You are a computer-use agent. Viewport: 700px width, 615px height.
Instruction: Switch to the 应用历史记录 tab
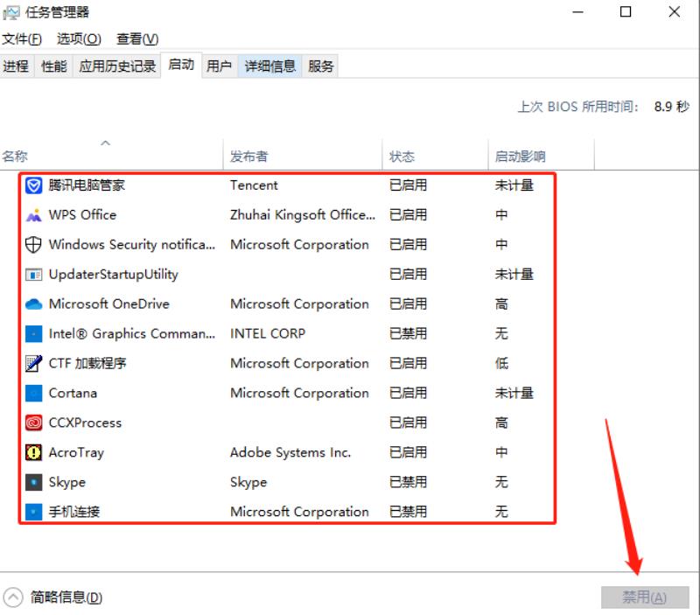(x=117, y=66)
